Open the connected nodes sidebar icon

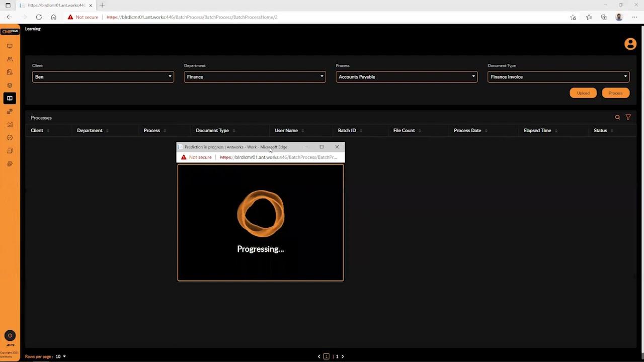pos(10,111)
